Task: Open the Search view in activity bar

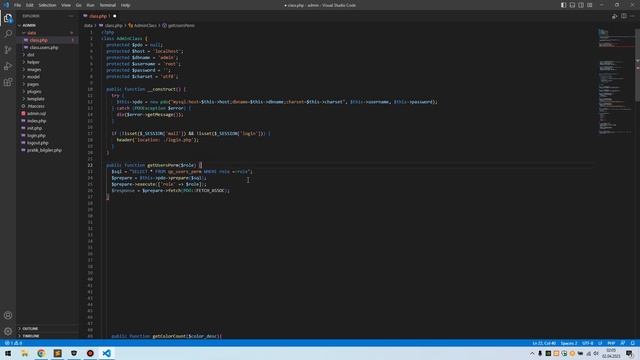Action: click(x=8, y=34)
